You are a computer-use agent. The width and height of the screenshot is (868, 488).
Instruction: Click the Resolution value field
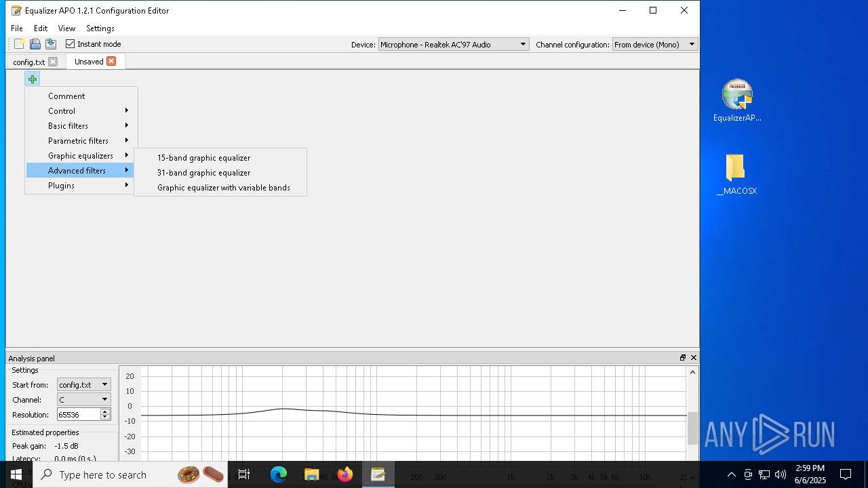[x=78, y=415]
